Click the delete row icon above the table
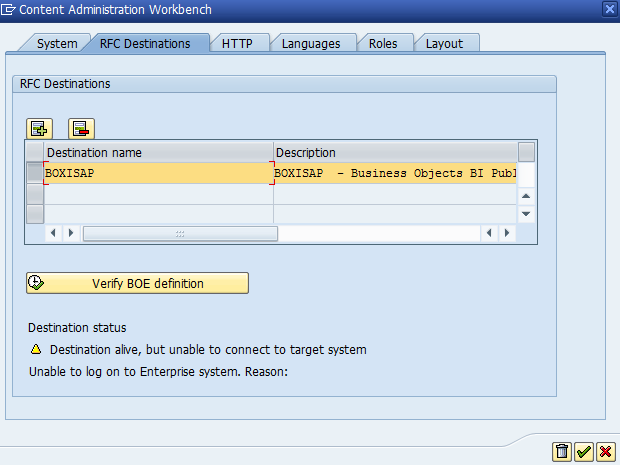 tap(81, 129)
